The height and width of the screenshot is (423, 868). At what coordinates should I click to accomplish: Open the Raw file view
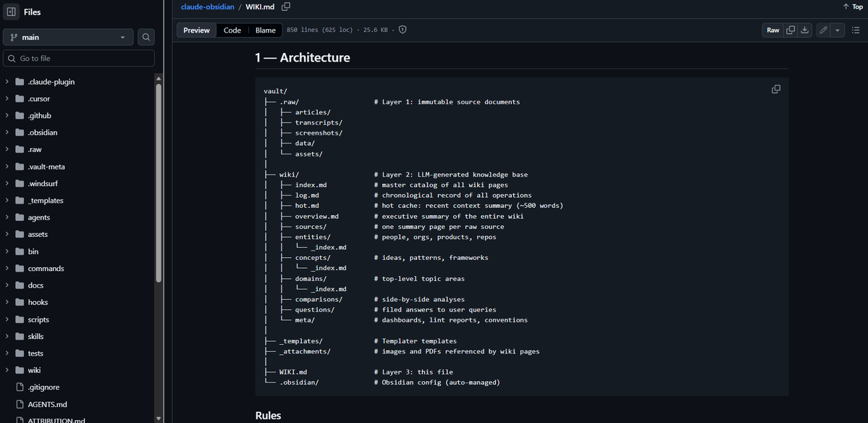coord(772,30)
